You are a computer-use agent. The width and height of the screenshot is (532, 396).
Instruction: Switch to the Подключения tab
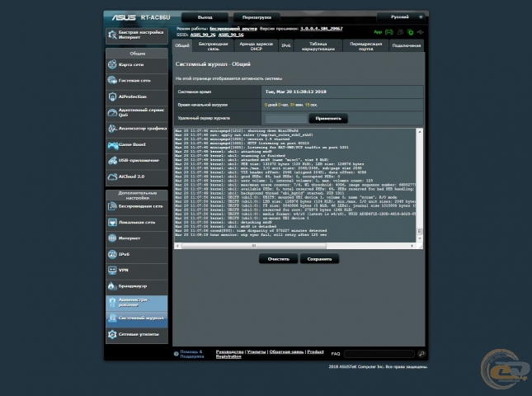click(x=406, y=46)
